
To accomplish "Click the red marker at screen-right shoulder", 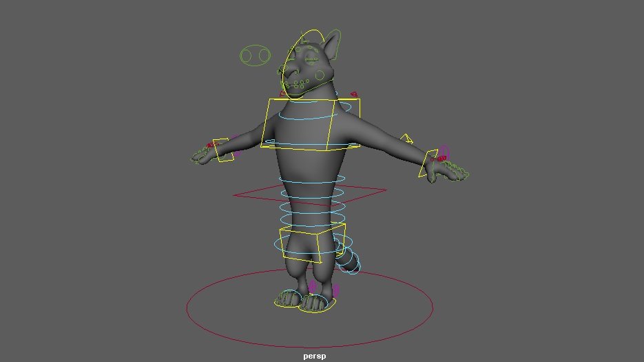I will 354,94.
